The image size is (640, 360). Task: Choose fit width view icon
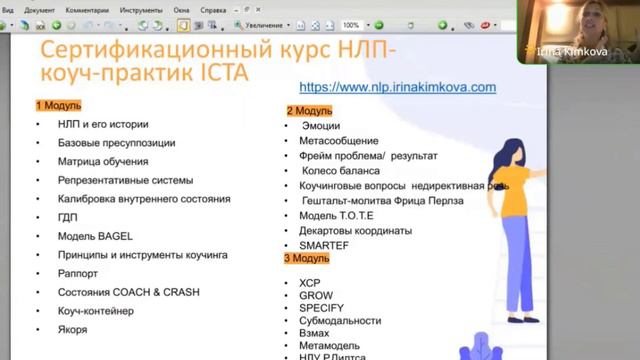(x=330, y=25)
